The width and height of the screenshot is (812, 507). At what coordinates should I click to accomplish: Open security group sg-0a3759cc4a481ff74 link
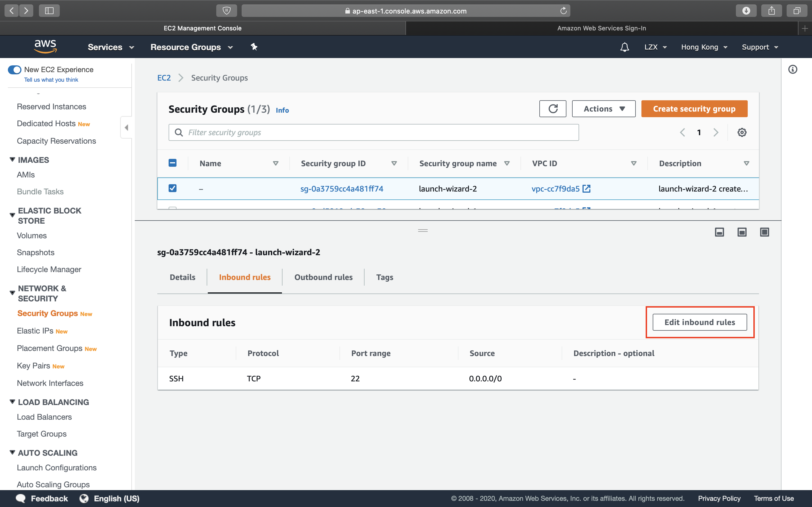point(341,189)
